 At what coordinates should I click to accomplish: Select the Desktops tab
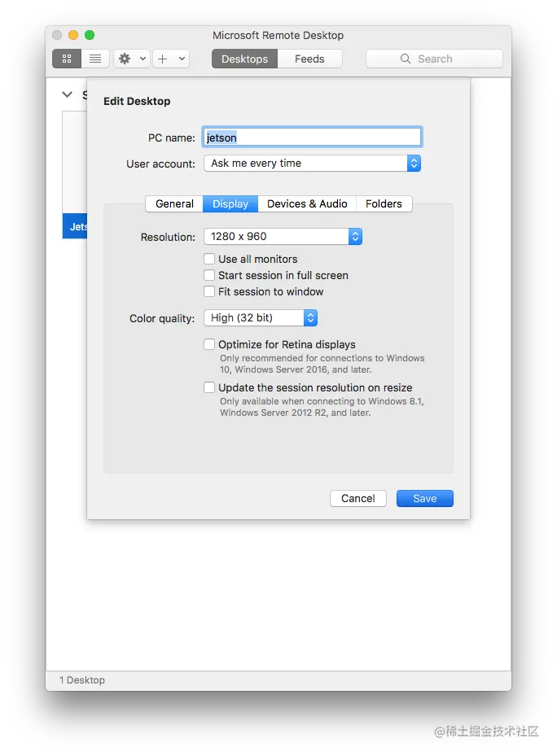coord(245,59)
